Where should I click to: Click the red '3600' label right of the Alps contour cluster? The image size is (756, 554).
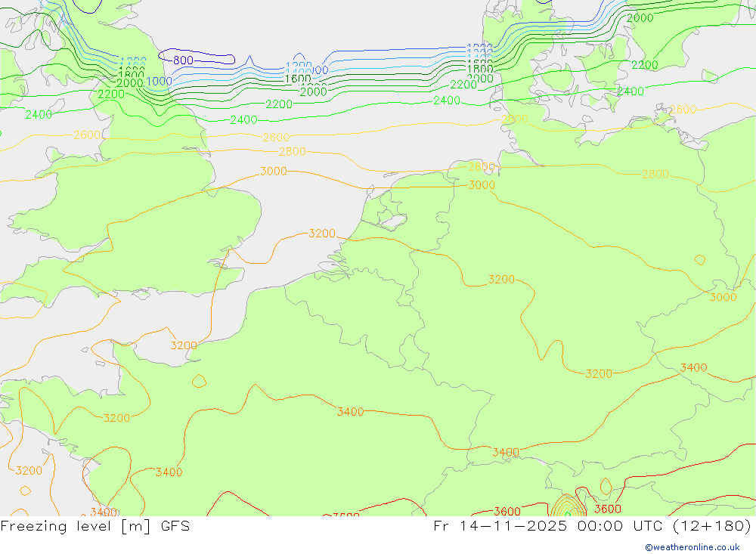608,509
